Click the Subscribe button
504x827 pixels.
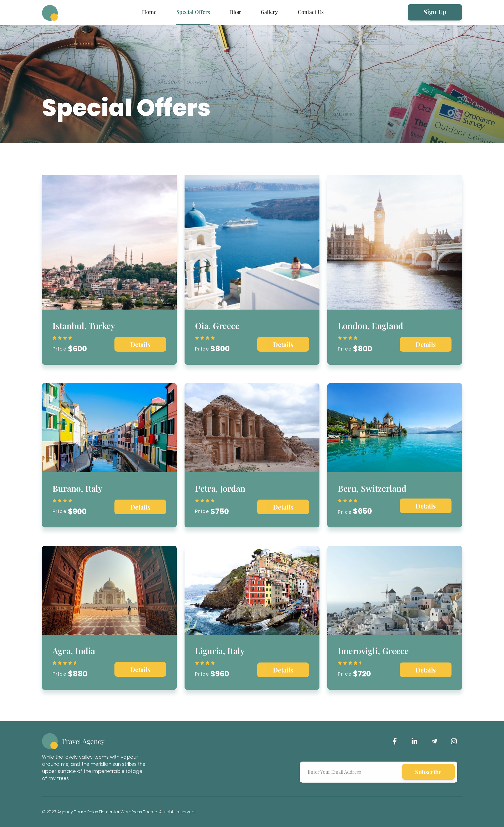[x=428, y=772]
